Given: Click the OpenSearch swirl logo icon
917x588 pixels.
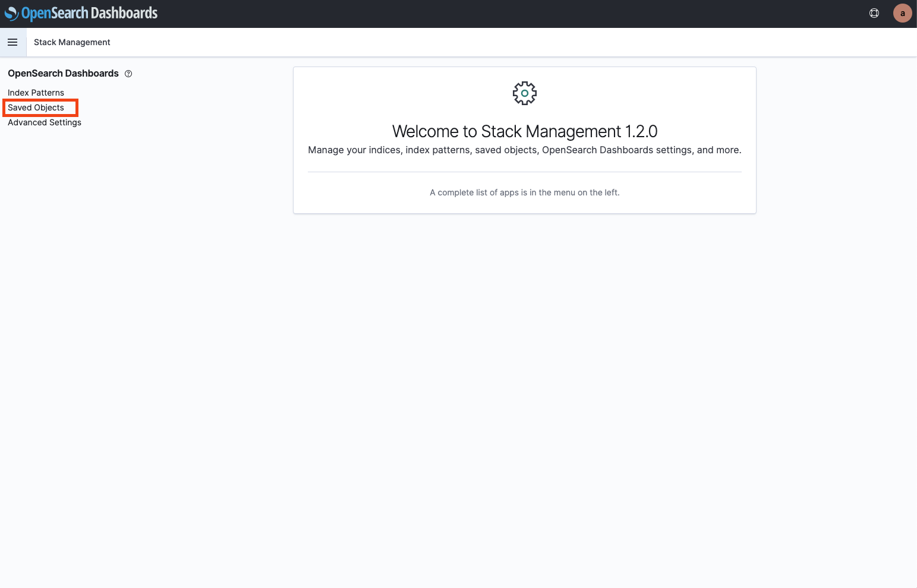Looking at the screenshot, I should [11, 13].
